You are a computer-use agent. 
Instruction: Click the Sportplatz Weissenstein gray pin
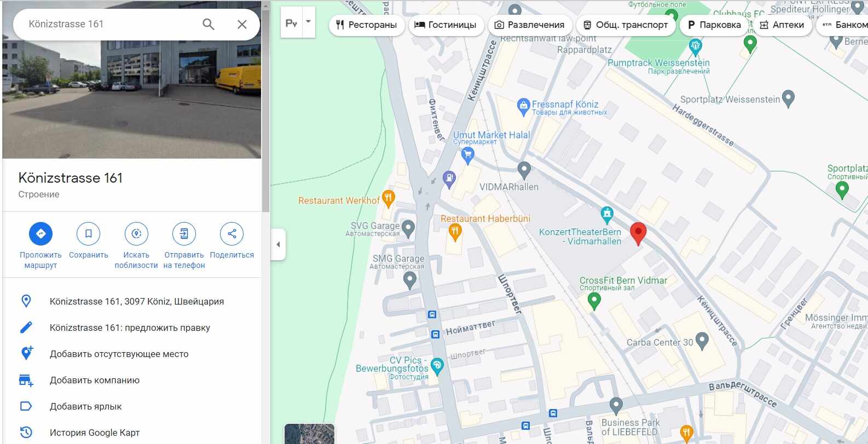tap(788, 98)
